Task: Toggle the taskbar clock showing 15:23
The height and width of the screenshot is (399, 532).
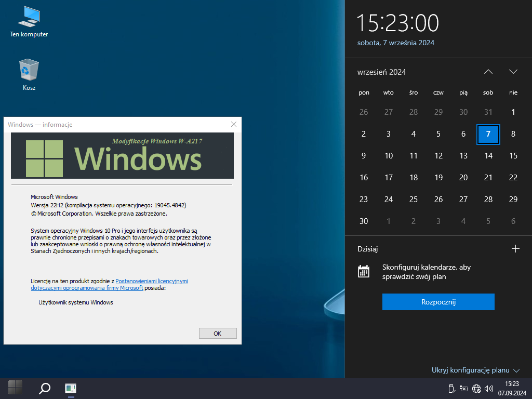Action: click(512, 388)
